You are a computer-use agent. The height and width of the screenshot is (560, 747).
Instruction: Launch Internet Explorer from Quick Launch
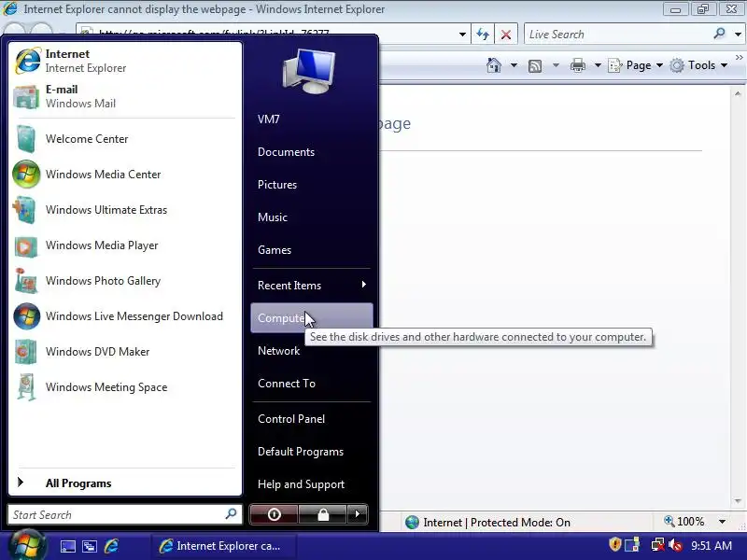coord(111,546)
